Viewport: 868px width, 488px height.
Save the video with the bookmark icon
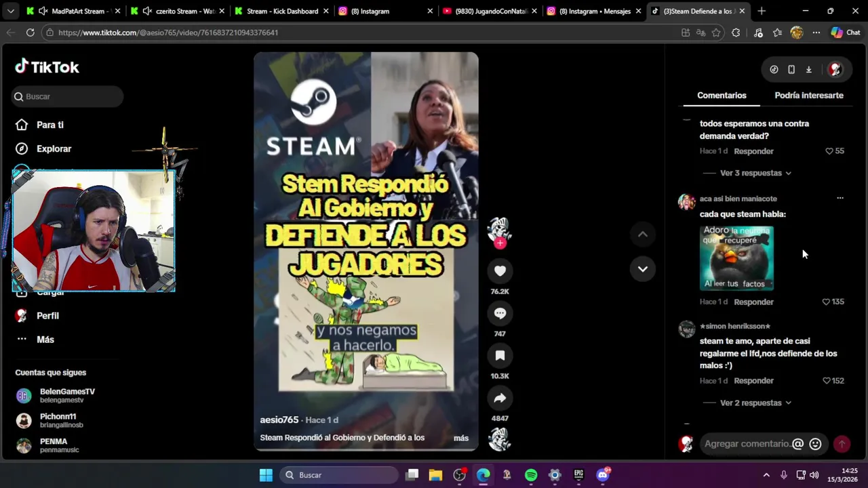(500, 356)
